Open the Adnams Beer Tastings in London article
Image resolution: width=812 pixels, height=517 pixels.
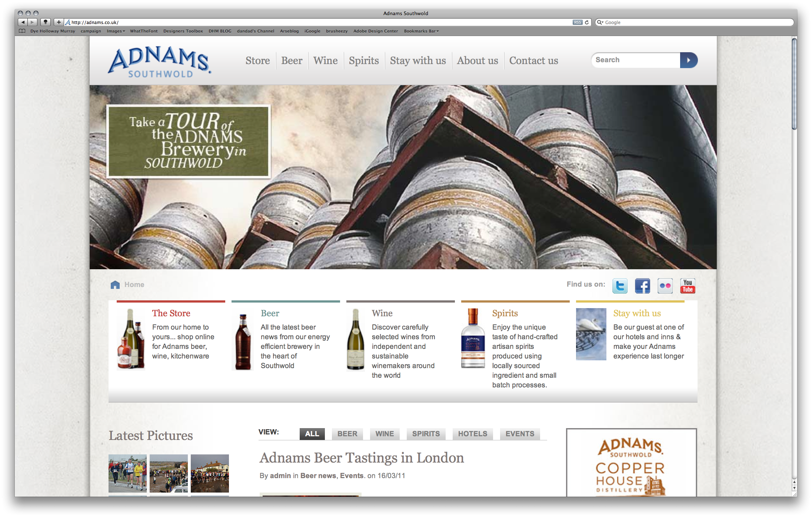click(362, 458)
